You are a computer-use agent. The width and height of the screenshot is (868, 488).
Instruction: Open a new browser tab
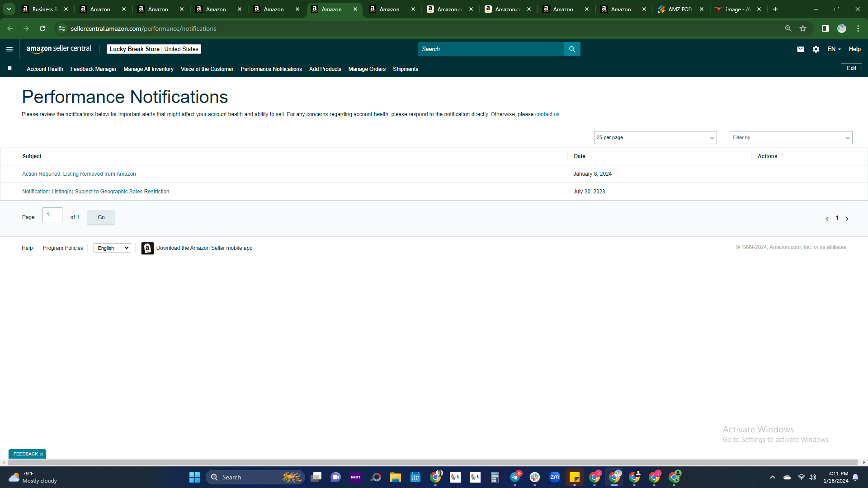point(775,9)
